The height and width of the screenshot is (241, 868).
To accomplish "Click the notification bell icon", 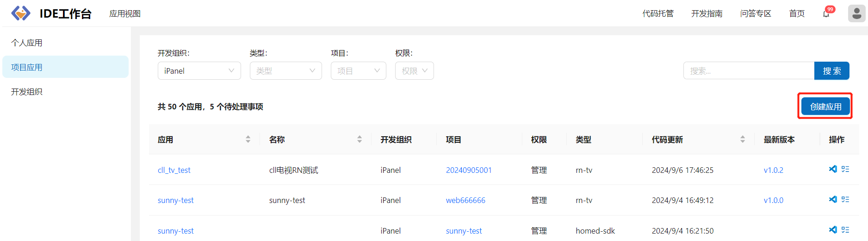I will click(826, 14).
